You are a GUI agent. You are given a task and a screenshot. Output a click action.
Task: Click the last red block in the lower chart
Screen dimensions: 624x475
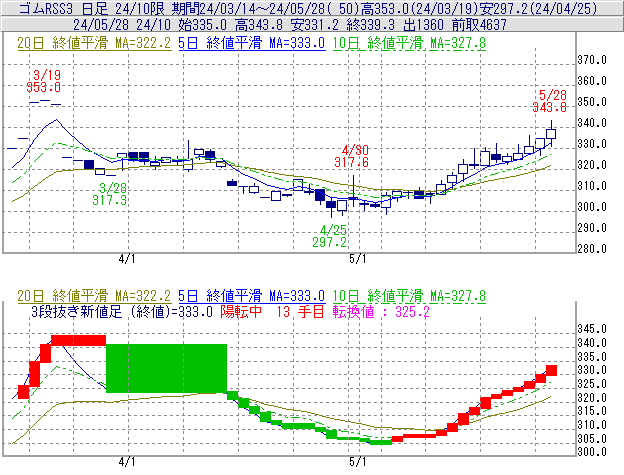click(x=551, y=370)
